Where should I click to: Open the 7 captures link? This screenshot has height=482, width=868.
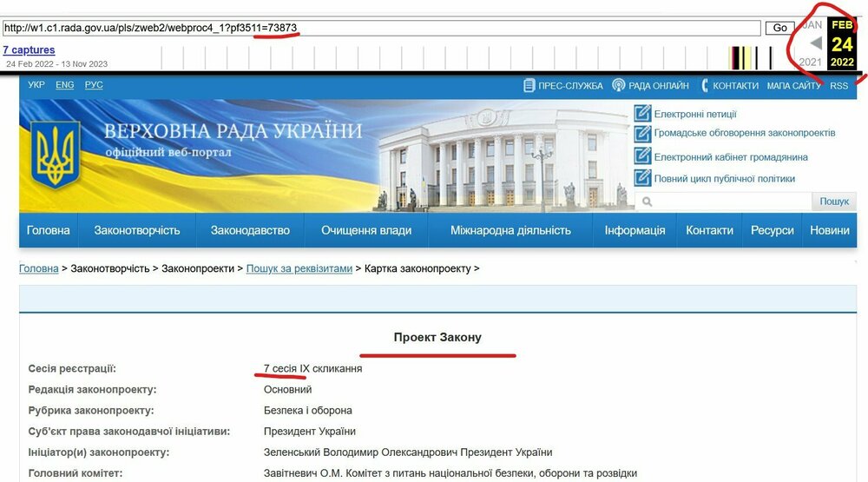pyautogui.click(x=29, y=50)
